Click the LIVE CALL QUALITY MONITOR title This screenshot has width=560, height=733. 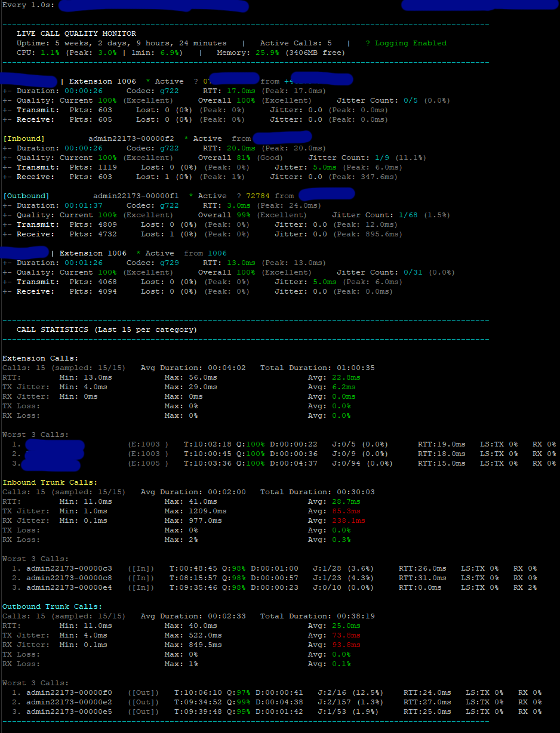tap(76, 33)
